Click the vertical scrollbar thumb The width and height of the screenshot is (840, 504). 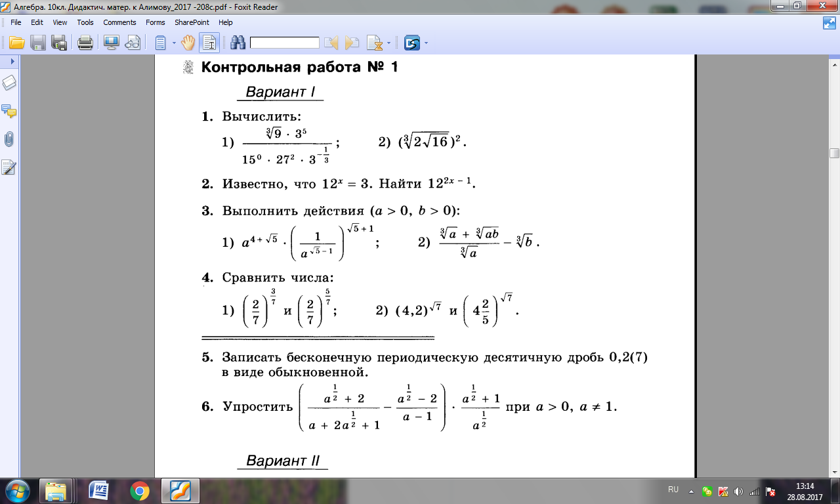[x=834, y=153]
